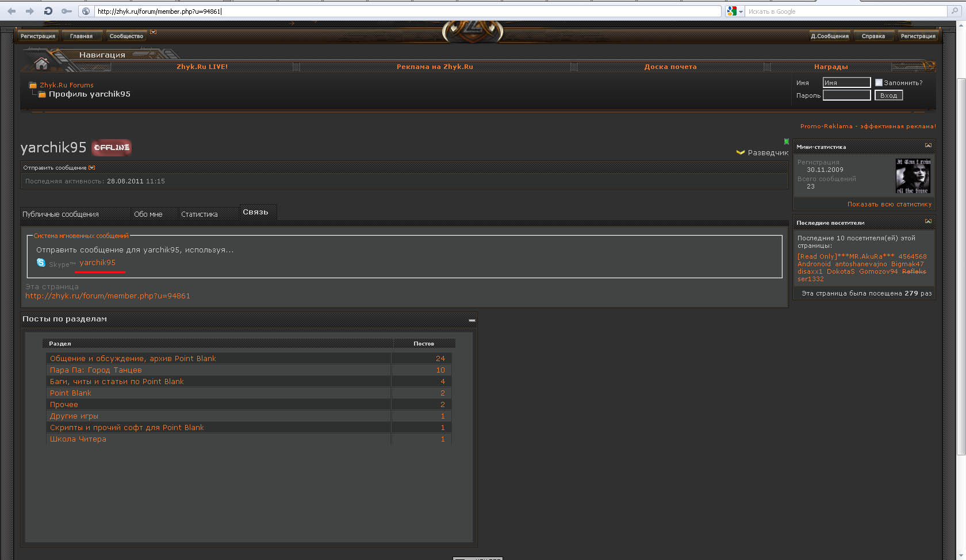966x560 pixels.
Task: Open the Показать всю статистику link
Action: 889,204
